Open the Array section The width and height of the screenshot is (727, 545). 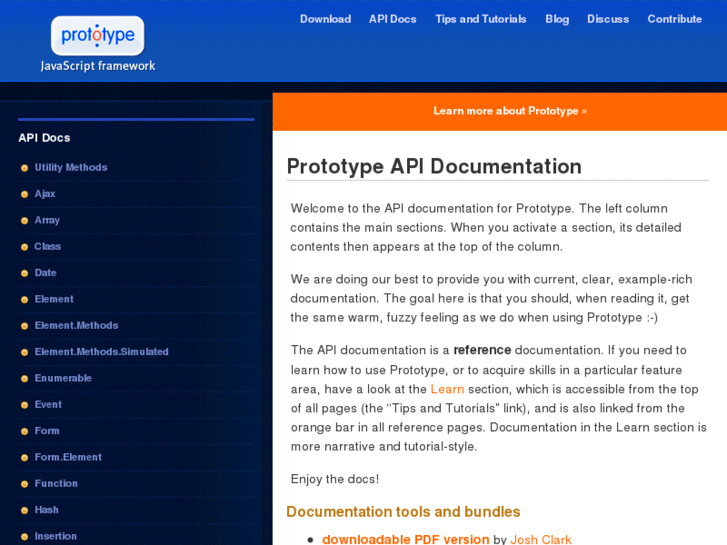click(47, 220)
